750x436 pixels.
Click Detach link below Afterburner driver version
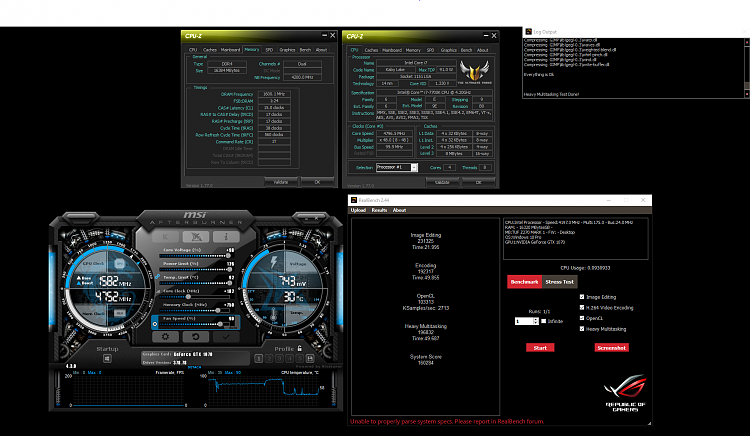point(195,367)
